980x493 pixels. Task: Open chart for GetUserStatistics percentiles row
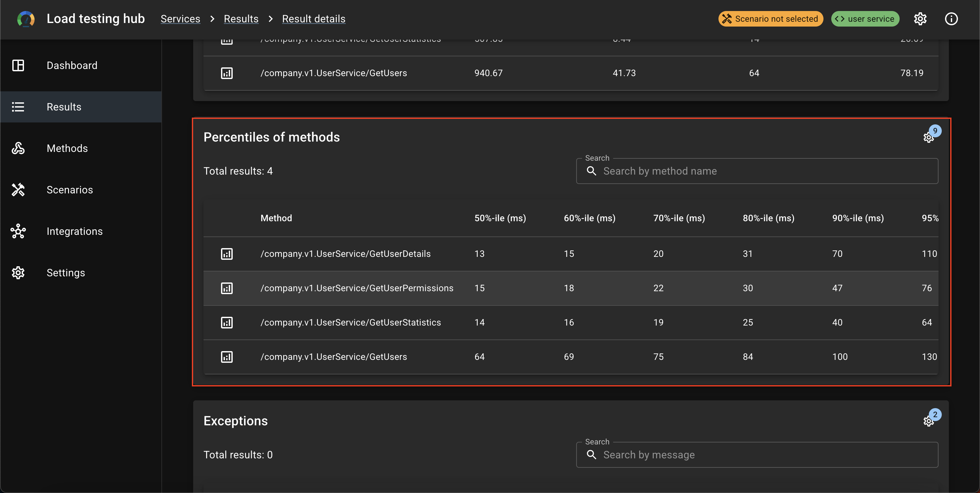coord(227,323)
